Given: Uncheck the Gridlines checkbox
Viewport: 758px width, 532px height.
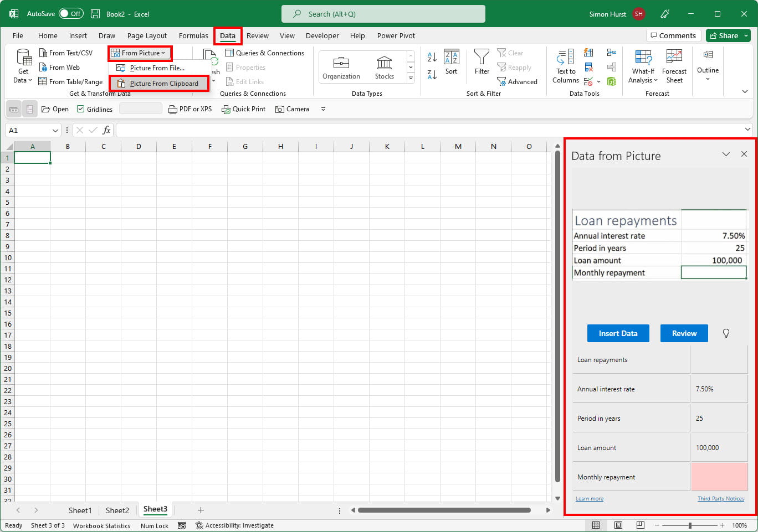Looking at the screenshot, I should click(x=81, y=109).
